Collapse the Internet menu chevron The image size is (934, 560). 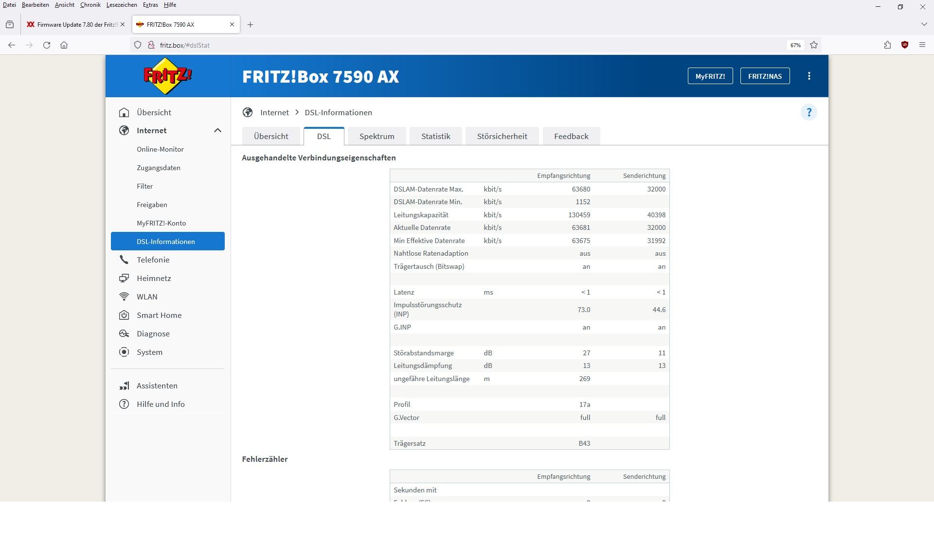[x=217, y=130]
